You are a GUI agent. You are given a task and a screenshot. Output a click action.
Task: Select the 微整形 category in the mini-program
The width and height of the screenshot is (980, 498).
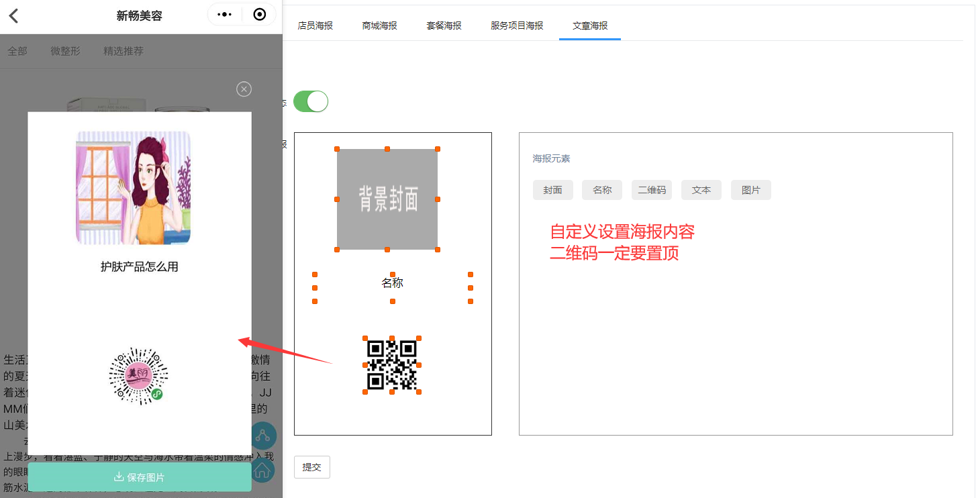click(65, 51)
